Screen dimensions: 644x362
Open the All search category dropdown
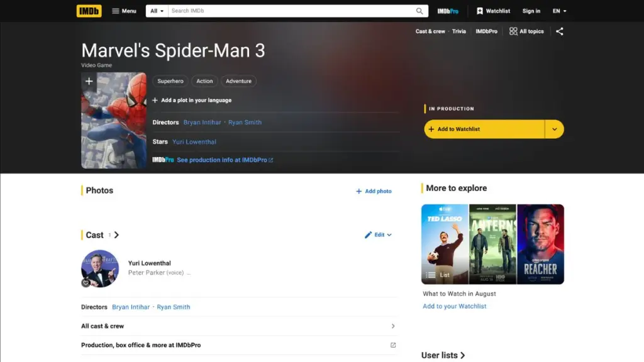(x=157, y=11)
